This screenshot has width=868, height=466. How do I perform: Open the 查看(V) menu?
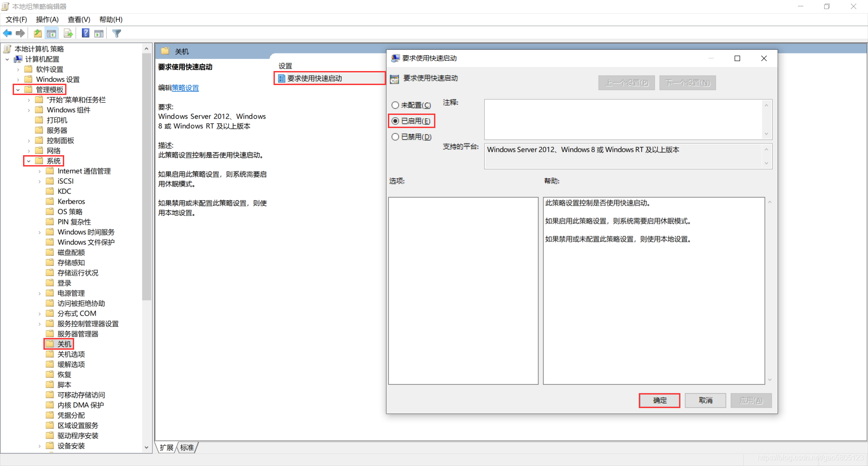tap(79, 19)
